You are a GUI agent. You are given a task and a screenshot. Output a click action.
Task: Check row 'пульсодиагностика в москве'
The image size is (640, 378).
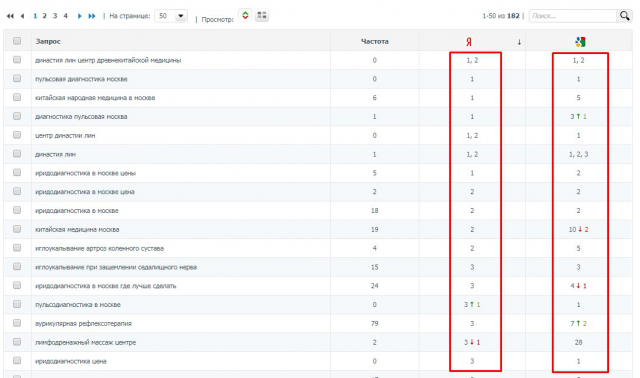[17, 304]
